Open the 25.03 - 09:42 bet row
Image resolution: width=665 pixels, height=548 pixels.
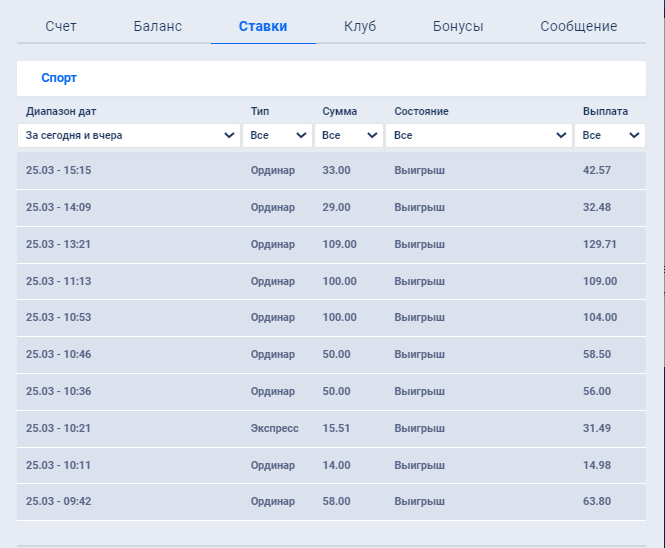point(331,501)
